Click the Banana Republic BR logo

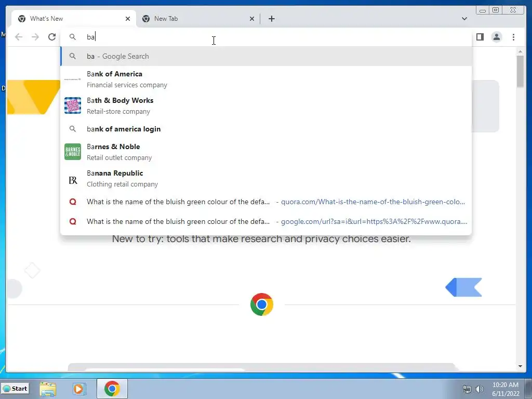[x=73, y=180]
